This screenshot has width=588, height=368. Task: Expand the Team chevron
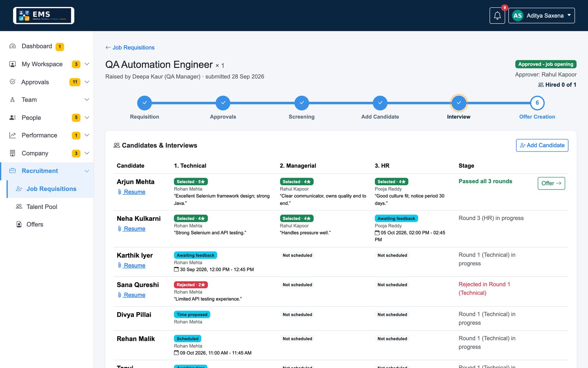87,100
